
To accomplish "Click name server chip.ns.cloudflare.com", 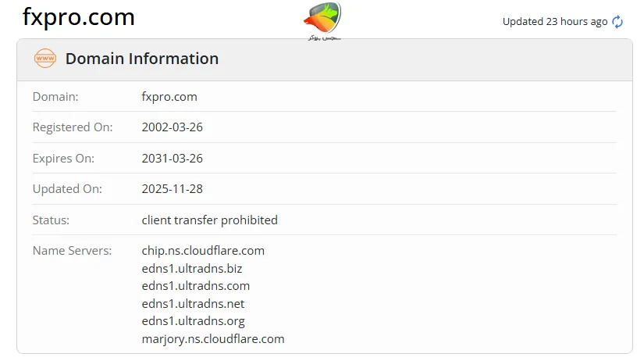I will click(x=203, y=251).
